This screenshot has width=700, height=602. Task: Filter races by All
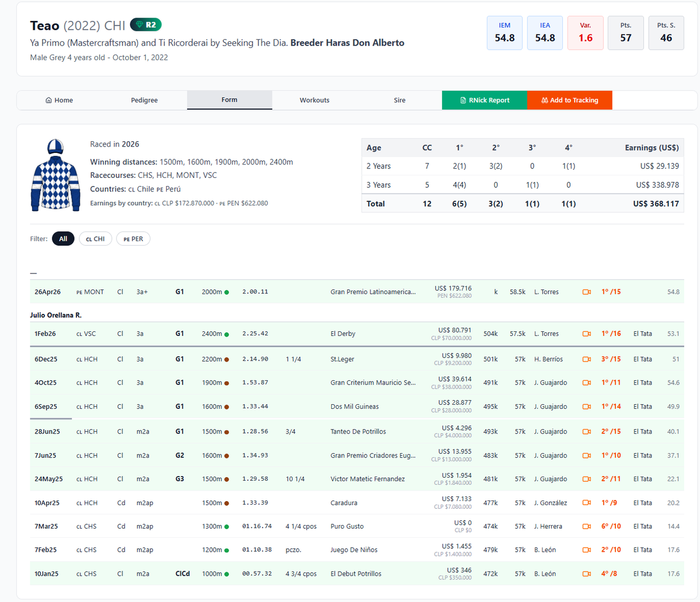pos(63,239)
